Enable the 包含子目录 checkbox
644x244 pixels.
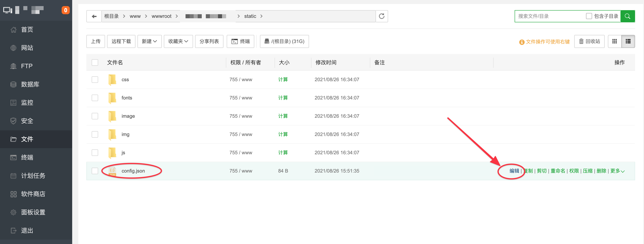point(589,16)
